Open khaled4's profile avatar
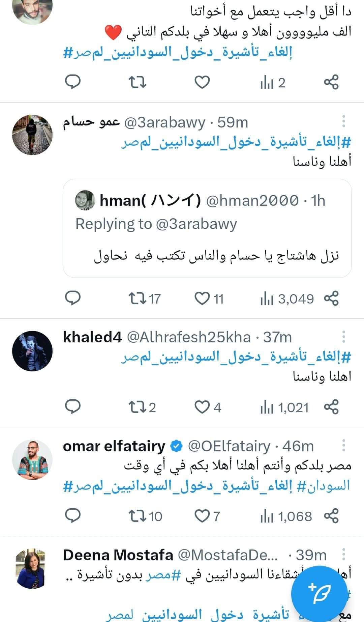 [32, 351]
